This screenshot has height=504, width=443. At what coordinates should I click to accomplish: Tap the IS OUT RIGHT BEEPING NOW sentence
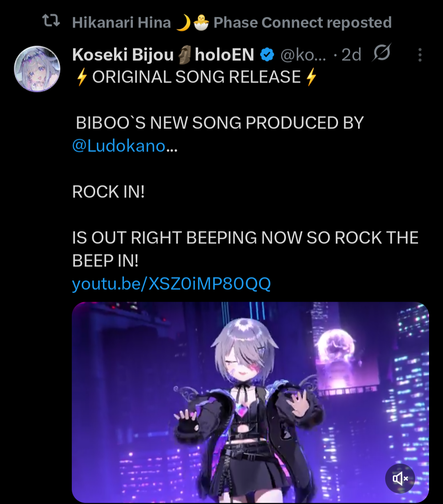[245, 249]
